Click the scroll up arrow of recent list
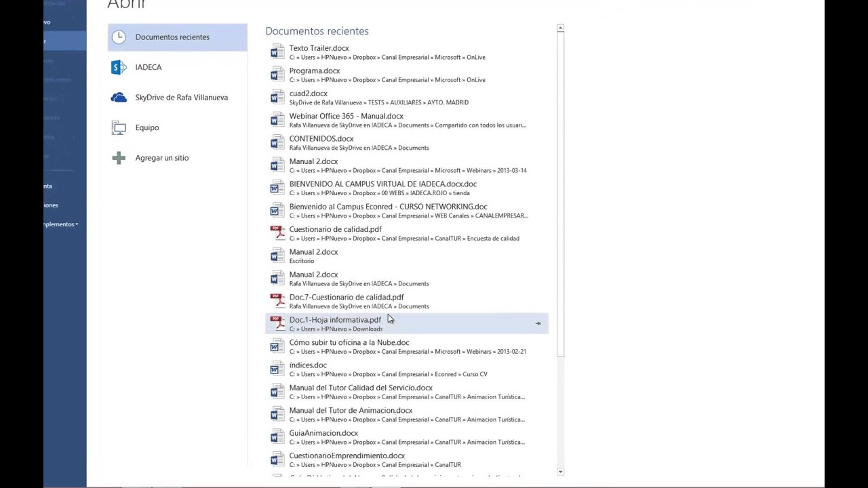This screenshot has height=488, width=868. point(560,28)
